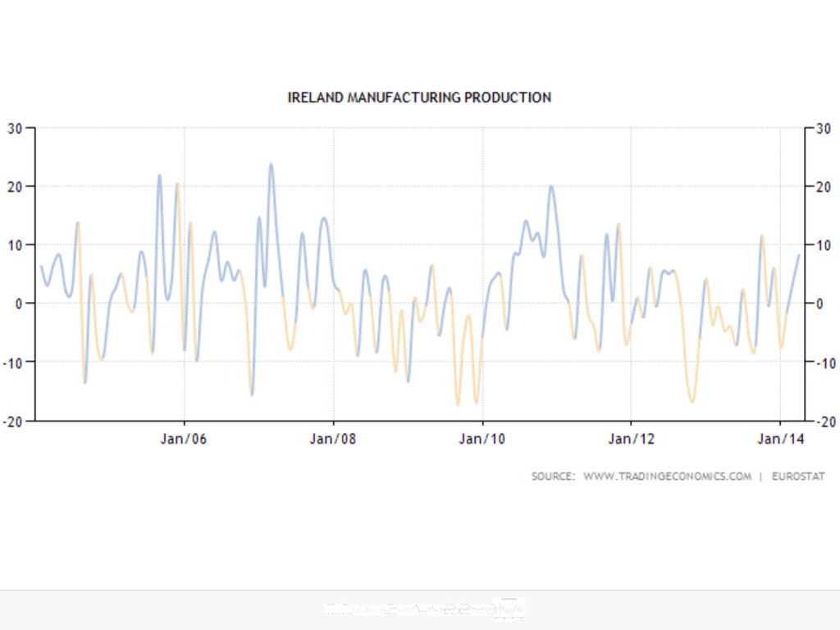Click the highest peak of the line in early 2007
This screenshot has height=630, width=840.
point(271,164)
